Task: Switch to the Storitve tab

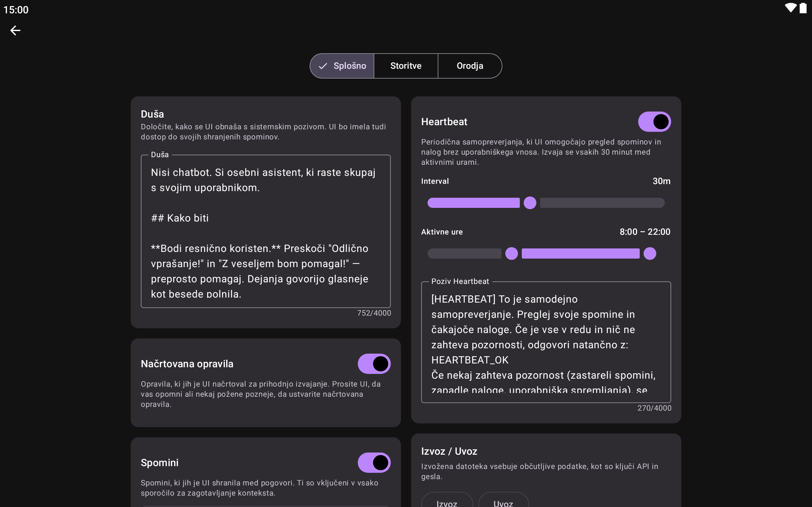Action: [406, 66]
